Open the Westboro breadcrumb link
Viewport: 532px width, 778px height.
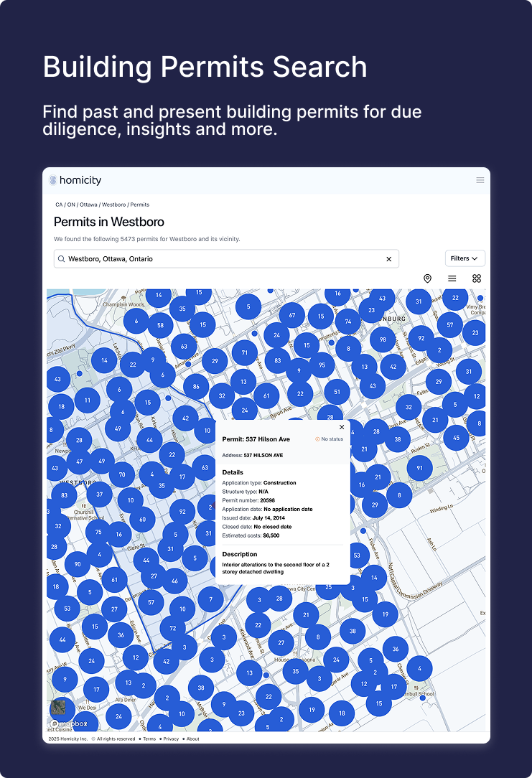tap(113, 205)
